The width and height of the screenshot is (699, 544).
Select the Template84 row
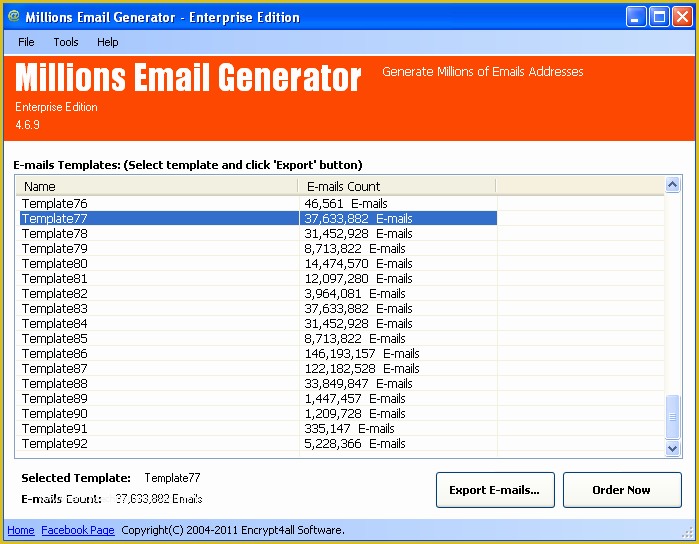pos(259,324)
